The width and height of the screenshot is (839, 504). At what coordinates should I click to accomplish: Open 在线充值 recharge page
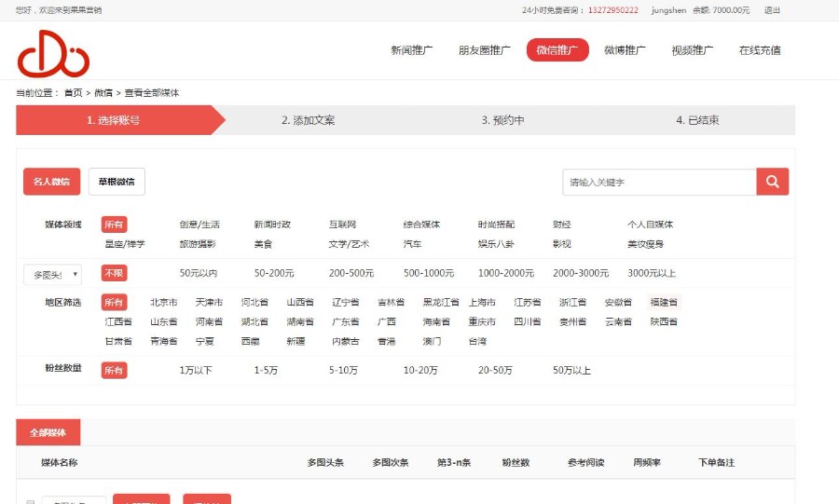point(760,50)
